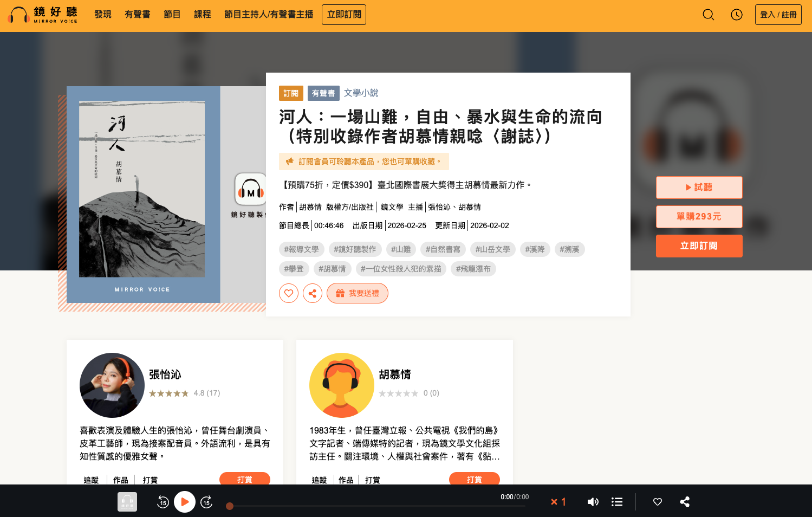Seek on the player progress bar

click(377, 506)
